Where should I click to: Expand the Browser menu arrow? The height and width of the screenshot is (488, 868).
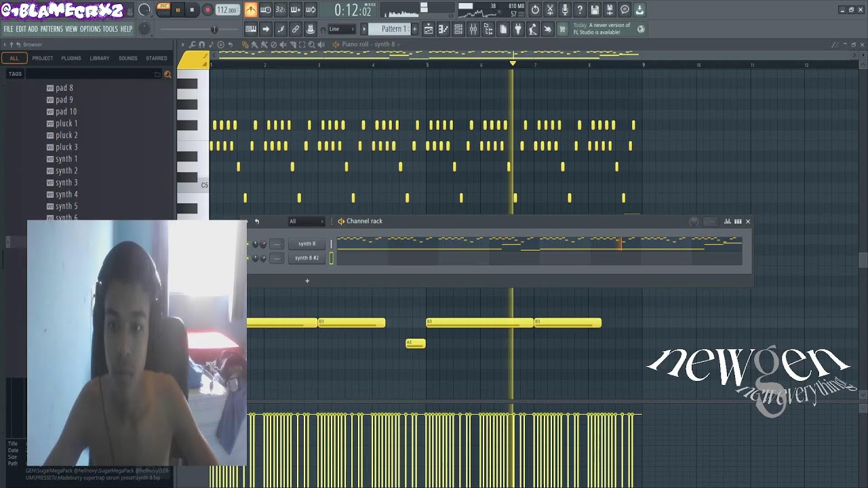tap(4, 45)
